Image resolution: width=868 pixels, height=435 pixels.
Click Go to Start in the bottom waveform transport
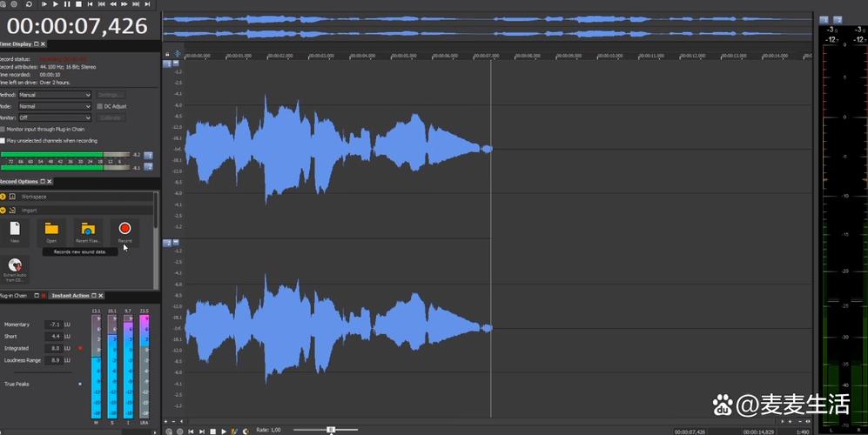[x=191, y=432]
